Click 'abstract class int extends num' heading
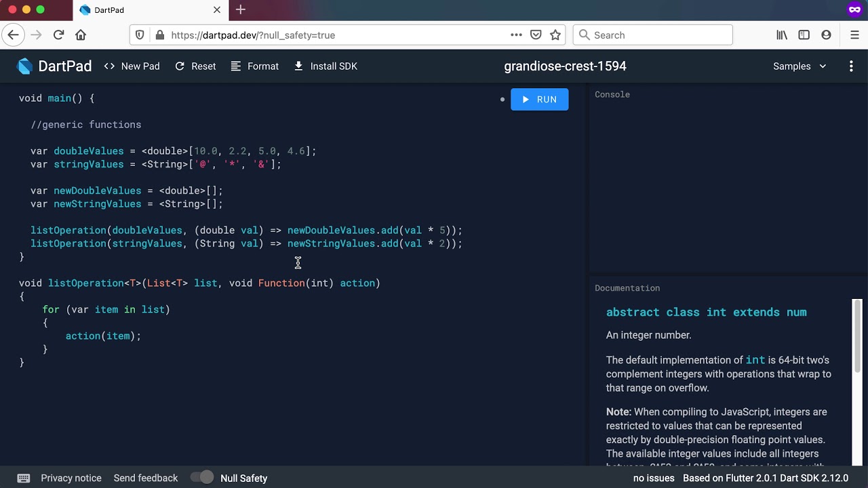The height and width of the screenshot is (488, 868). click(x=706, y=312)
